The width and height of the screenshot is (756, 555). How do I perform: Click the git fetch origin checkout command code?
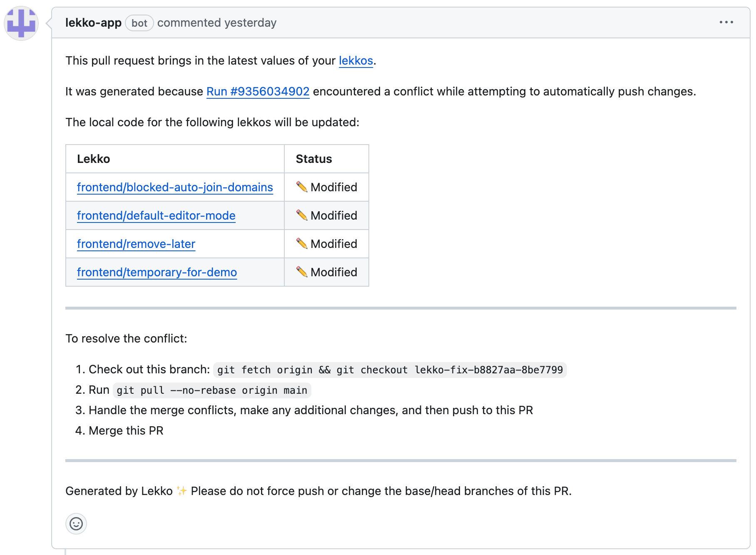pyautogui.click(x=390, y=370)
